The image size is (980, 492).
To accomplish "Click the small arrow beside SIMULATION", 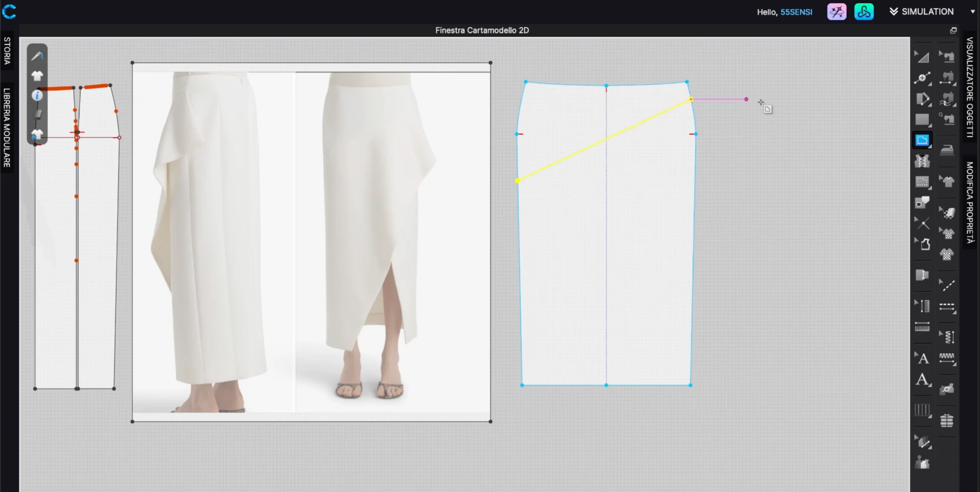I will pyautogui.click(x=972, y=11).
